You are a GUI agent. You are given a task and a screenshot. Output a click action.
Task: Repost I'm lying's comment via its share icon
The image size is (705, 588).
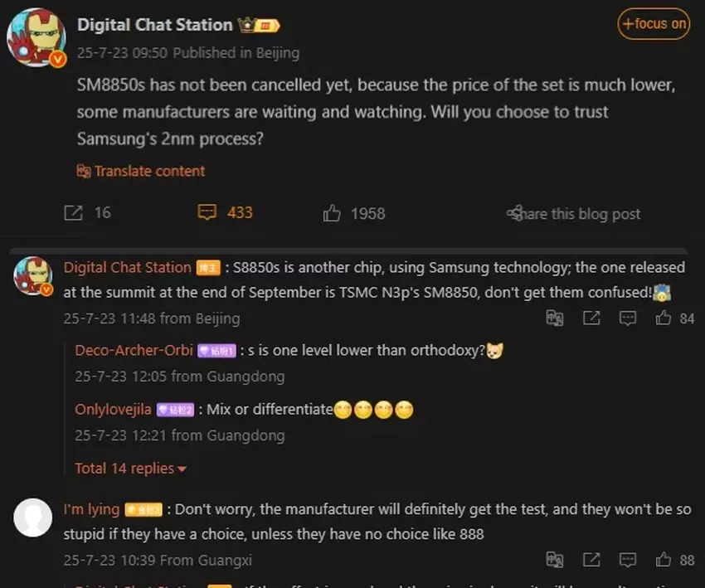[x=591, y=560]
